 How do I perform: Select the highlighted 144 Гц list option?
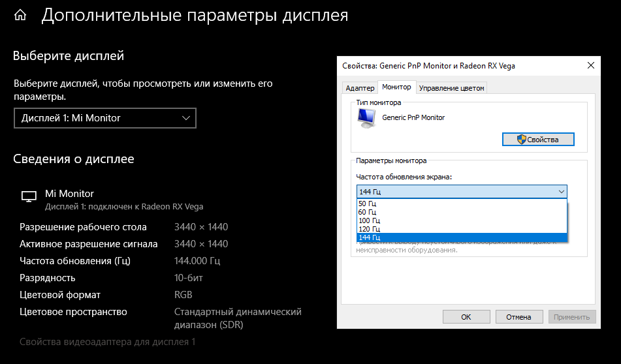[x=462, y=237]
